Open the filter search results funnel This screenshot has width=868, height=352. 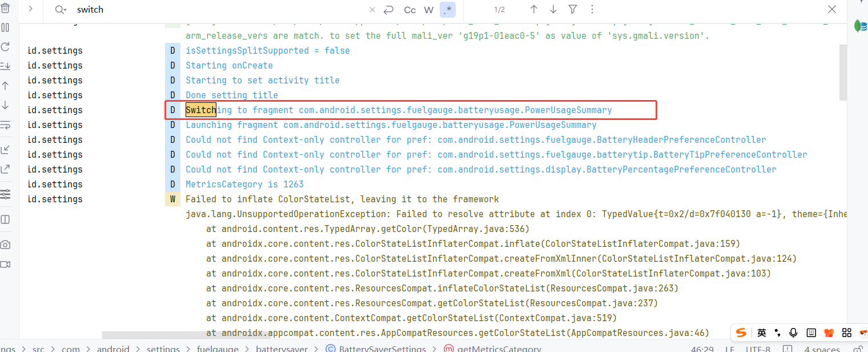(x=573, y=10)
